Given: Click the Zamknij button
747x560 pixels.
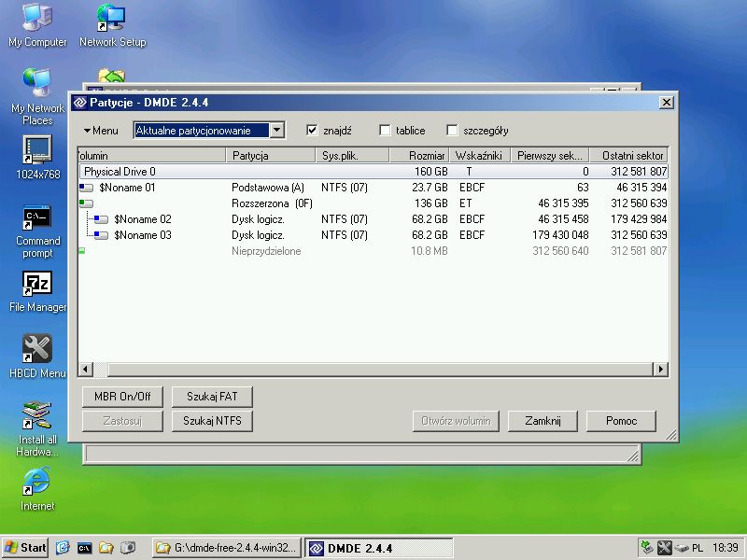Looking at the screenshot, I should click(x=543, y=421).
